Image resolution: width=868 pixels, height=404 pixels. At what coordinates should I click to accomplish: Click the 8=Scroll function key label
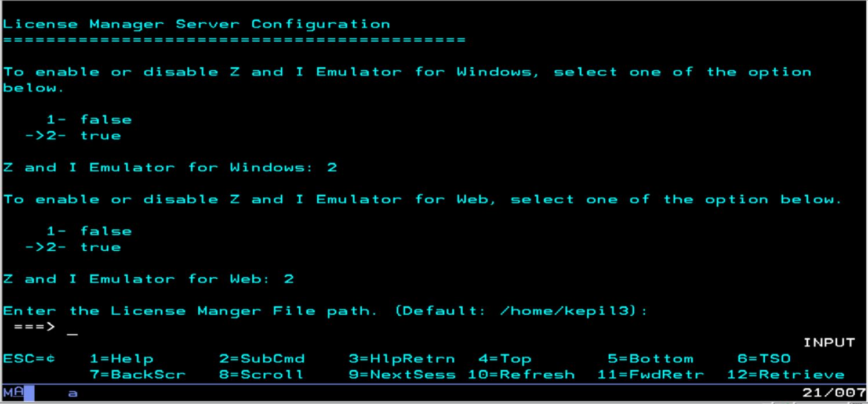[x=261, y=374]
